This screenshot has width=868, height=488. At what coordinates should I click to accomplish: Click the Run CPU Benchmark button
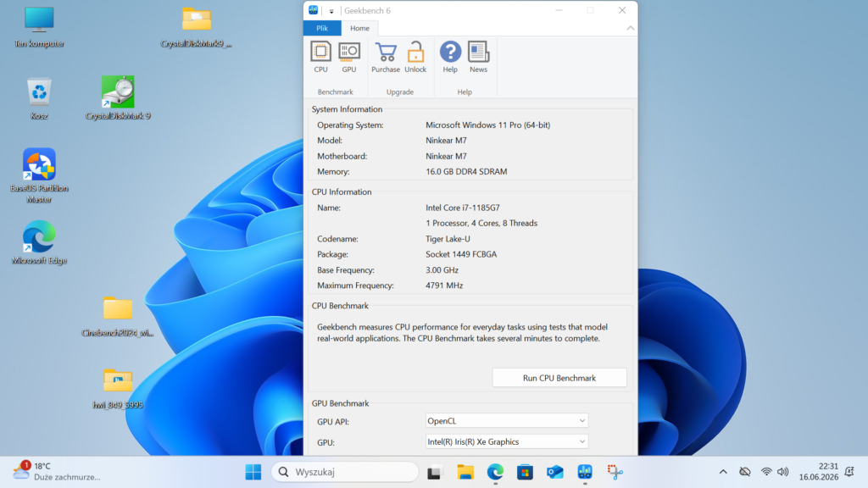(559, 378)
